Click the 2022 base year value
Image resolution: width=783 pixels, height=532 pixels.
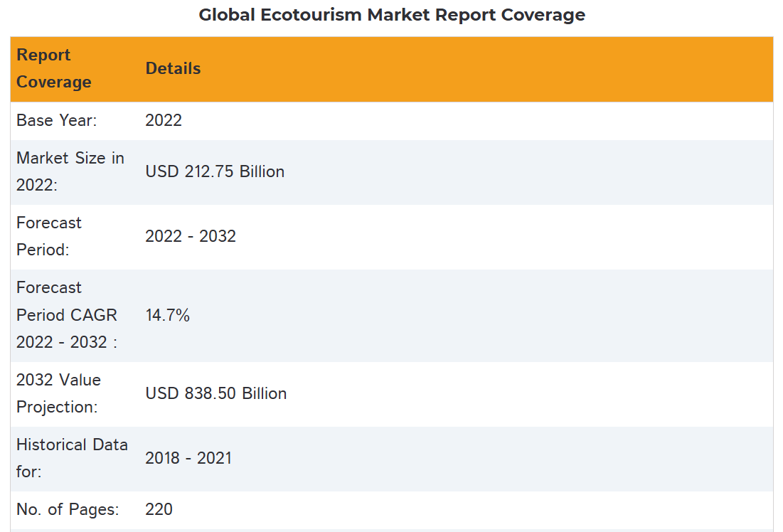[164, 121]
